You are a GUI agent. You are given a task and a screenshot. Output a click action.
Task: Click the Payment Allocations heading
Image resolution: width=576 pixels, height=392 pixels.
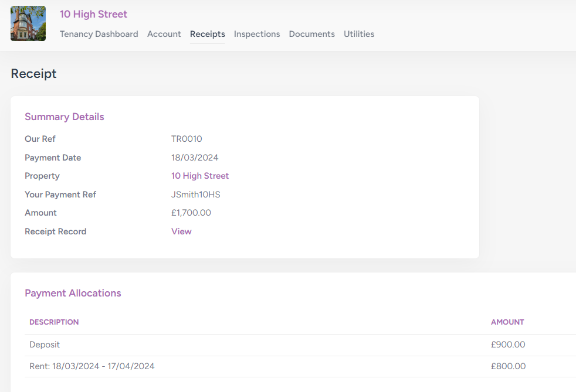[73, 293]
